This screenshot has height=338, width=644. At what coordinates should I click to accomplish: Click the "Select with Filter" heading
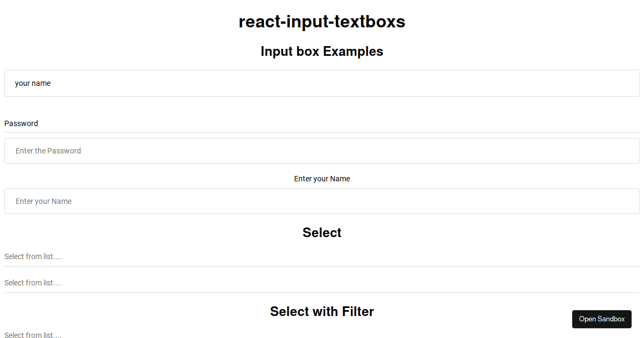pyautogui.click(x=322, y=312)
